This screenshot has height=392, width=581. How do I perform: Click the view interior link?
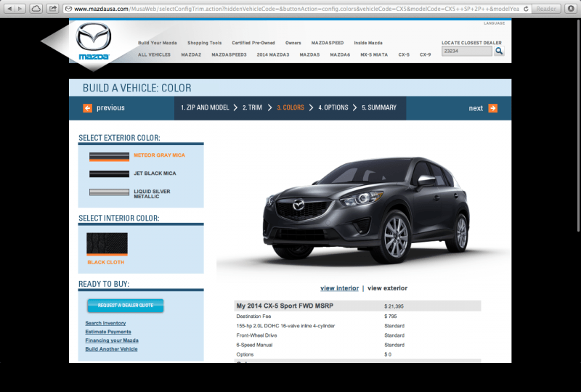[339, 288]
